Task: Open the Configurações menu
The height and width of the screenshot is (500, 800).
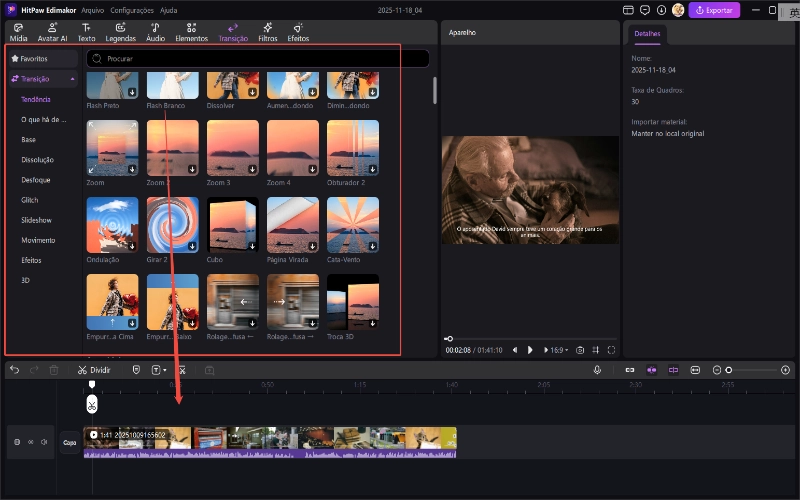Action: click(x=132, y=9)
